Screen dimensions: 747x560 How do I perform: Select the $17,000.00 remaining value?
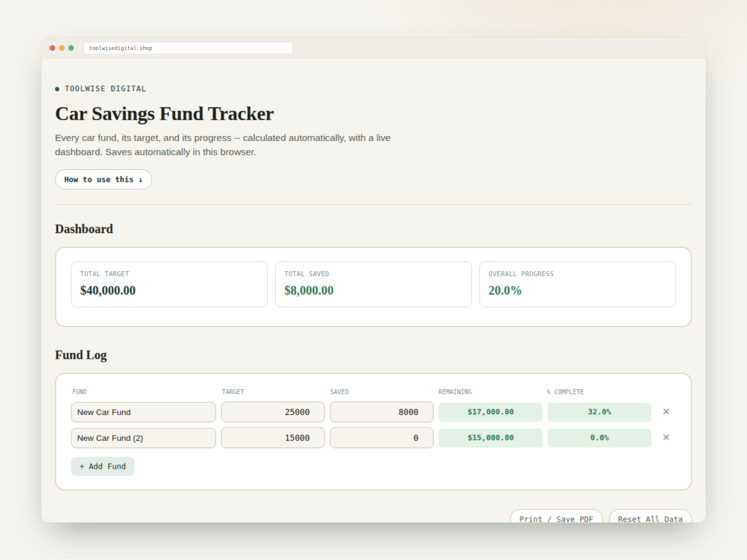[490, 412]
